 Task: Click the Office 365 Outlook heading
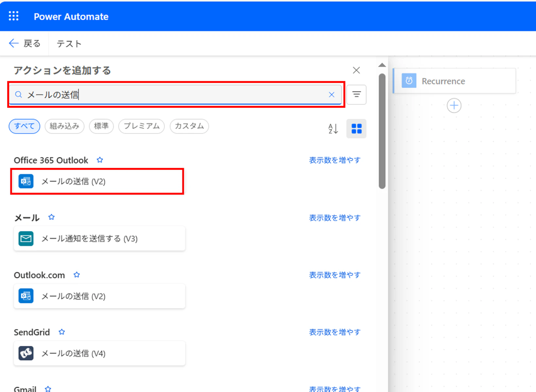coord(51,160)
